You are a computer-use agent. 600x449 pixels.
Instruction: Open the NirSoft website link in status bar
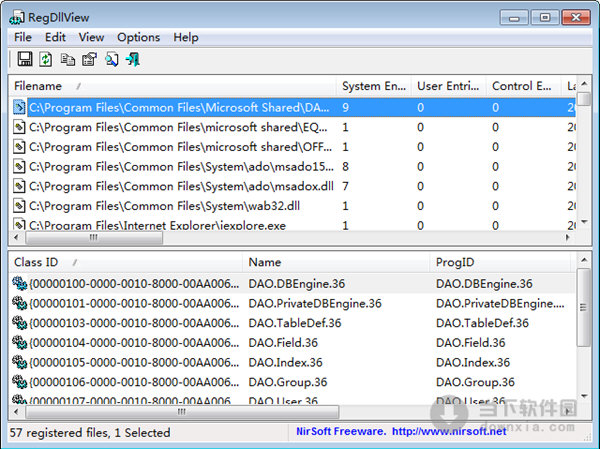449,431
